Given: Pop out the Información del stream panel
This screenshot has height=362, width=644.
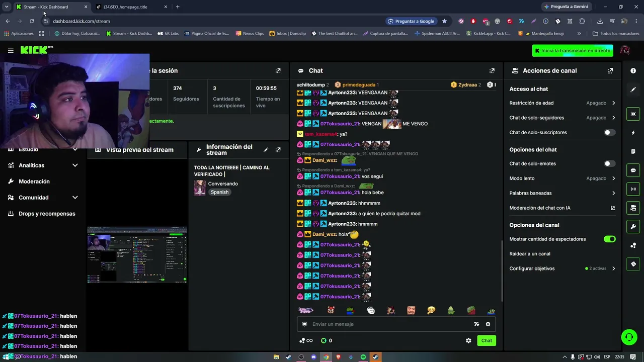Looking at the screenshot, I should tap(278, 150).
